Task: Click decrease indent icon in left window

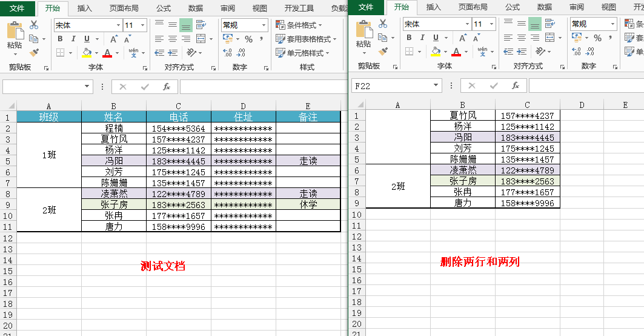Action: [159, 53]
